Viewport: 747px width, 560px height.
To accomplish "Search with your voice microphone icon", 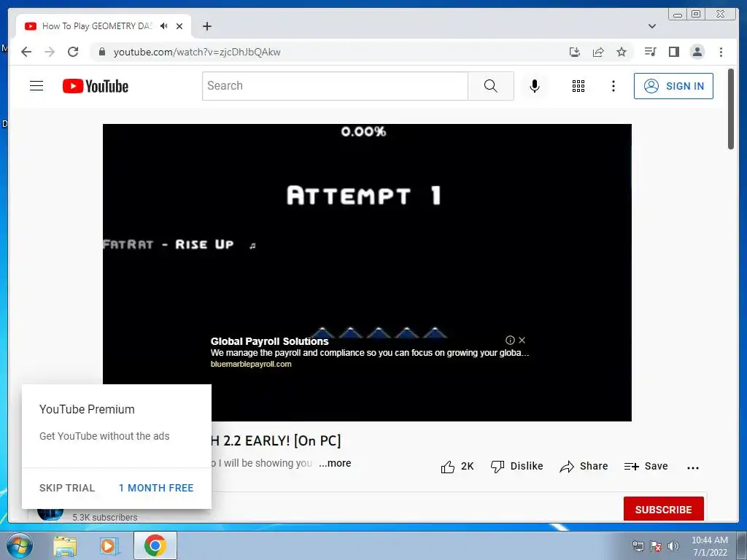I will coord(535,86).
